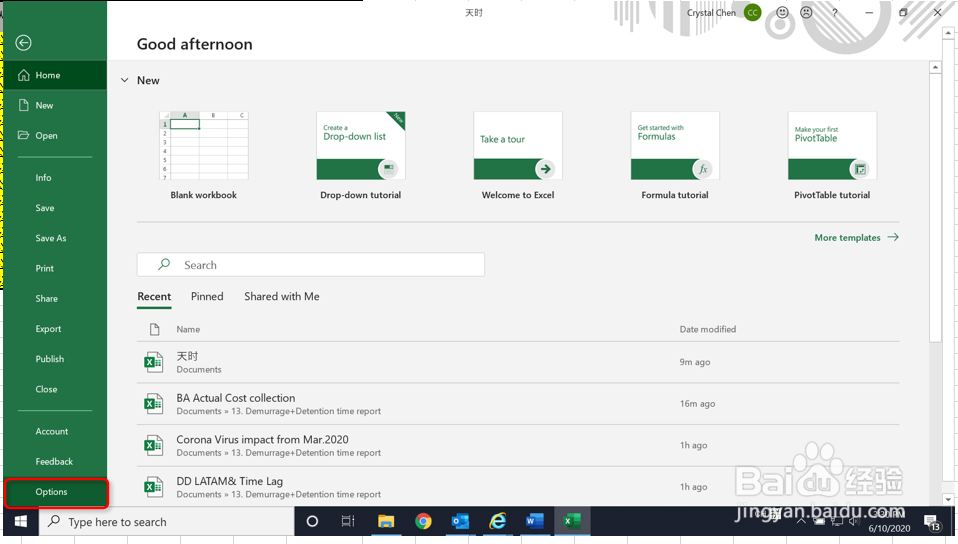The height and width of the screenshot is (544, 958).
Task: Click the back arrow in the sidebar
Action: tap(23, 42)
